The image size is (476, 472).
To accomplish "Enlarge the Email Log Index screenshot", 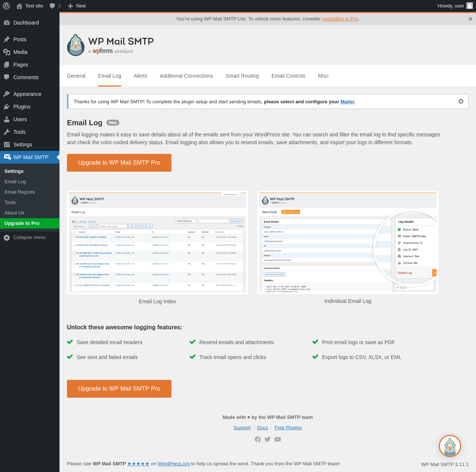I will (x=157, y=242).
